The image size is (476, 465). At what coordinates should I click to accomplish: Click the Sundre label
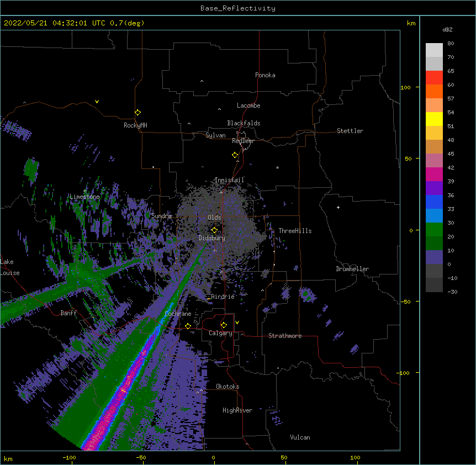[x=161, y=216]
